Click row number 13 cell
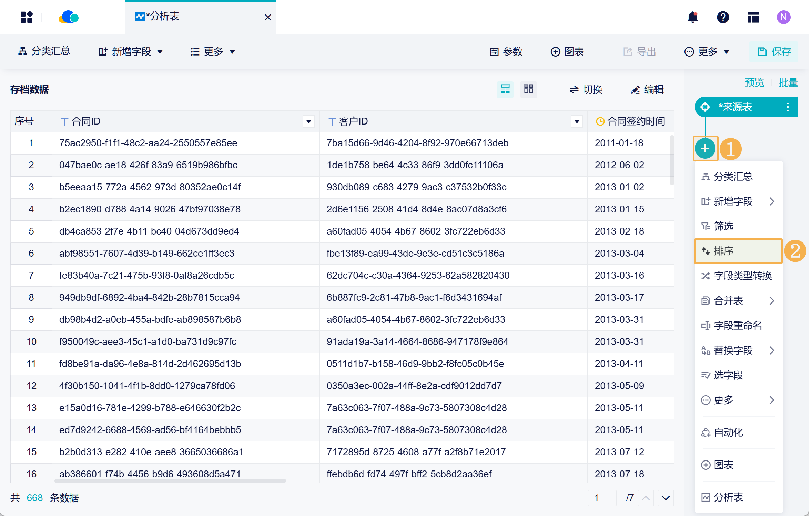Image resolution: width=812 pixels, height=516 pixels. 31,408
